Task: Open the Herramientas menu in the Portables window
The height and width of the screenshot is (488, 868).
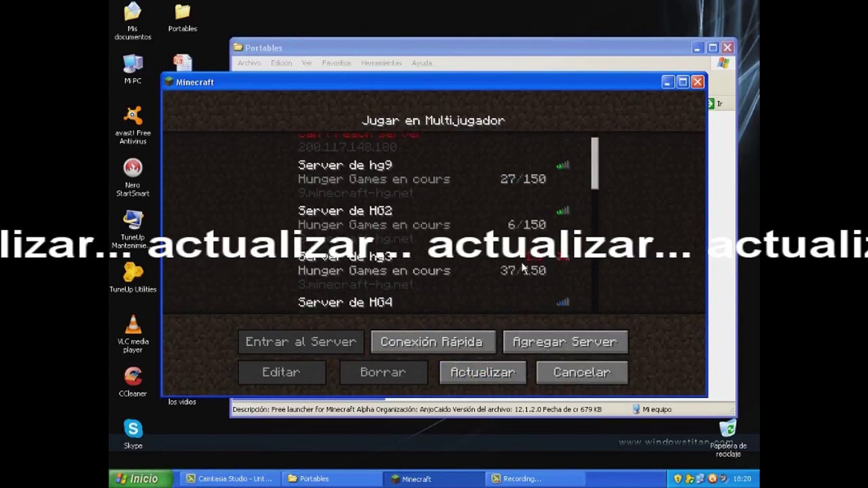Action: tap(381, 63)
